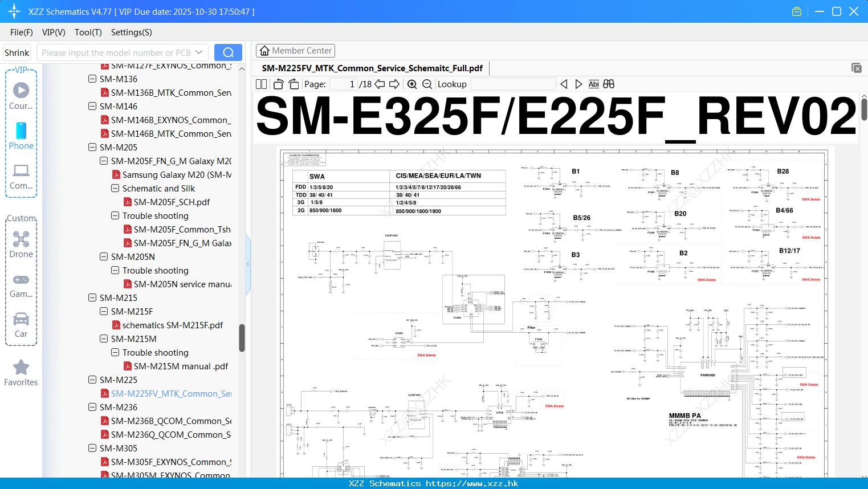Open Samsung Galaxy M20 (SM-M file
The image size is (868, 489).
coord(177,174)
